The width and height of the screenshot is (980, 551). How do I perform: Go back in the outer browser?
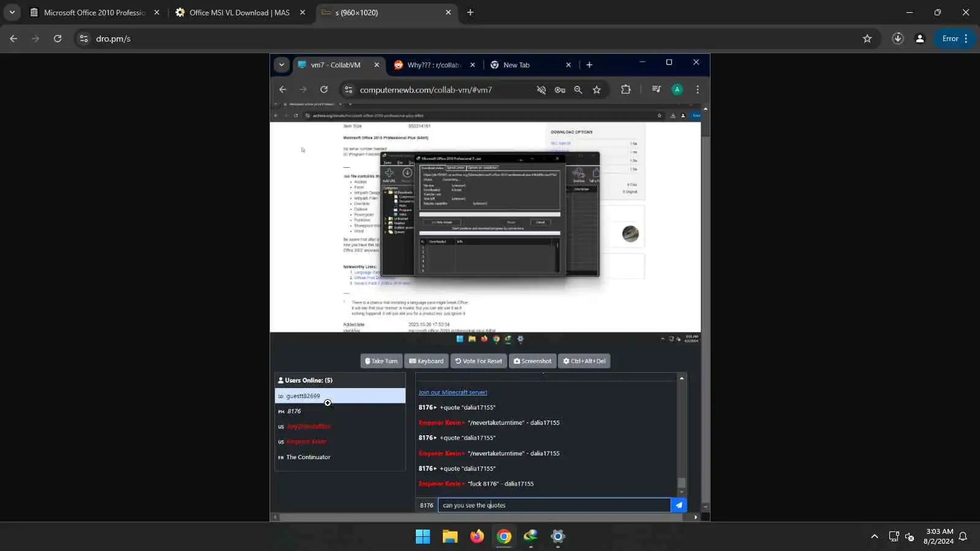coord(13,39)
